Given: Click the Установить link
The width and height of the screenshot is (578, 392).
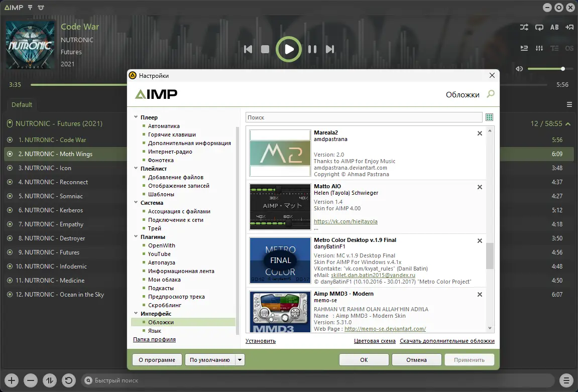Looking at the screenshot, I should click(x=261, y=341).
